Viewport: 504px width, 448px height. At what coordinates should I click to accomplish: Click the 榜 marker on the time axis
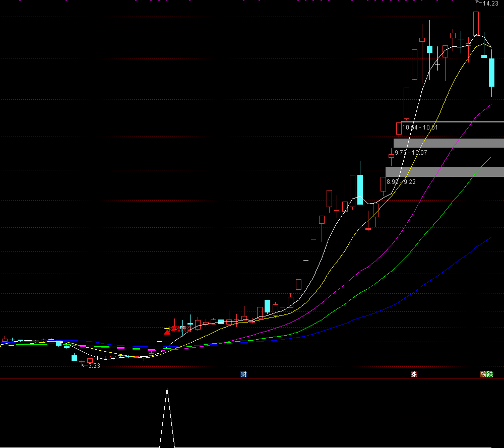(x=483, y=374)
